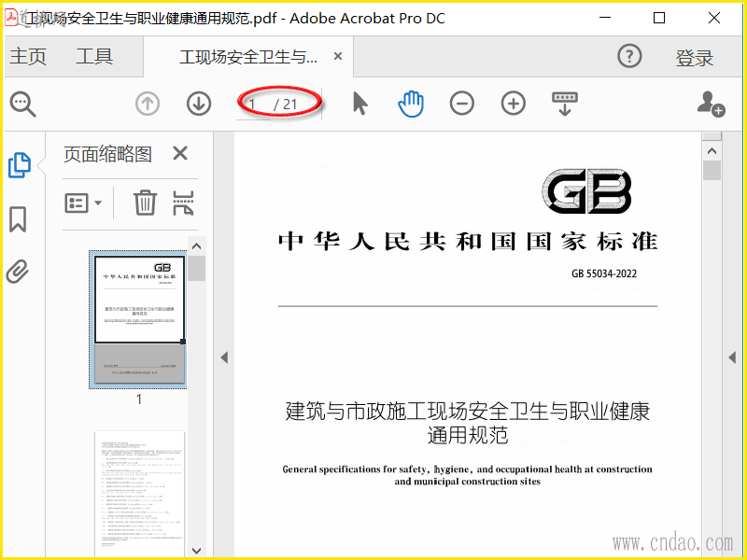Switch to the 工具 tab

click(x=94, y=57)
